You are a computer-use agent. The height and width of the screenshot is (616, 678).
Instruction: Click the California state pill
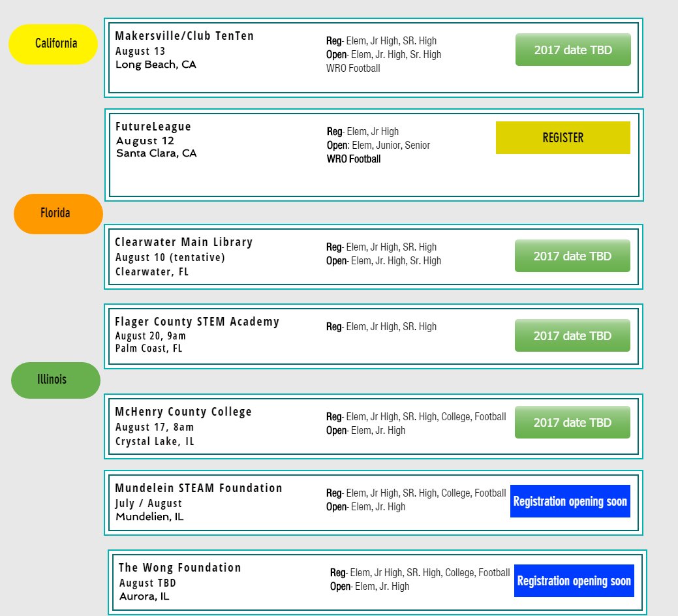54,44
